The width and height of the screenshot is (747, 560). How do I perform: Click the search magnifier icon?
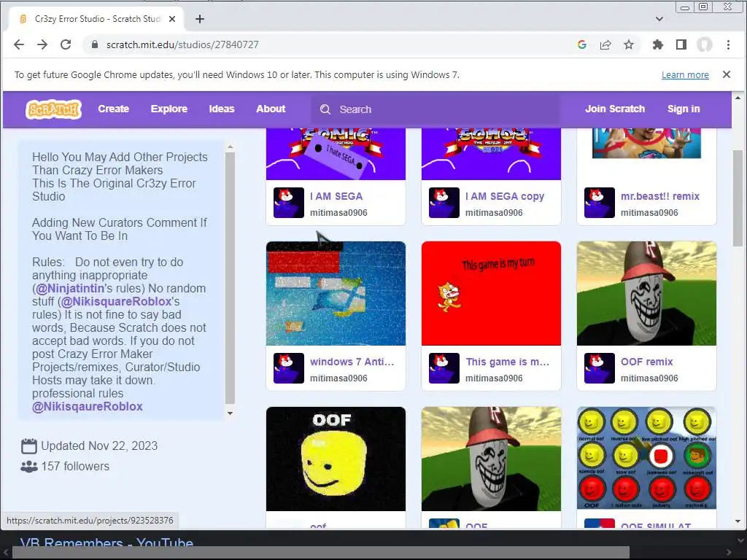(x=325, y=109)
